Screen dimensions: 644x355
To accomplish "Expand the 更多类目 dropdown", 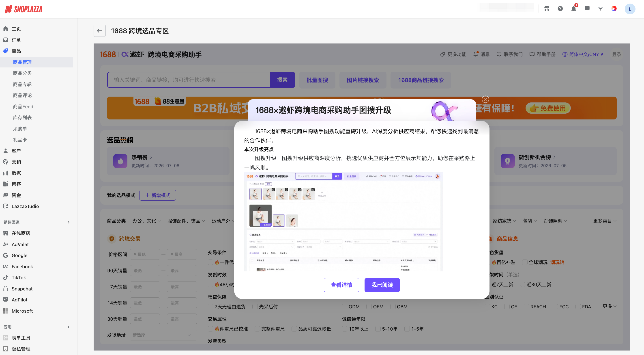I will pyautogui.click(x=605, y=221).
